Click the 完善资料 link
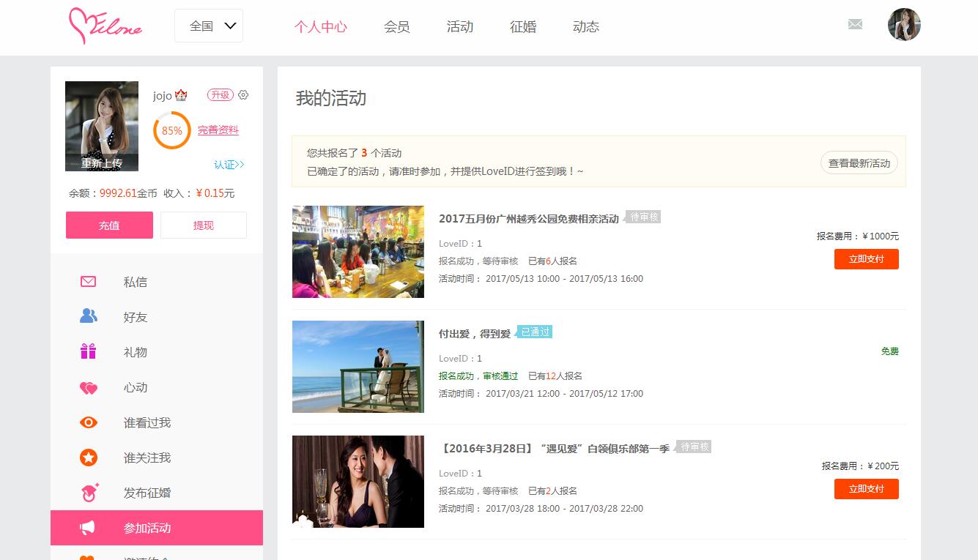Image resolution: width=978 pixels, height=560 pixels. (218, 130)
